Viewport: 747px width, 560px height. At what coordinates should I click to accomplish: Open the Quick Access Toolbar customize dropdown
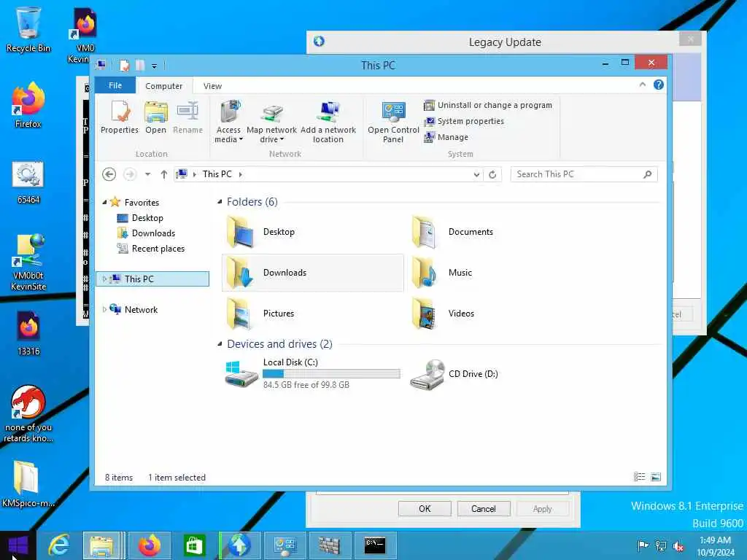[155, 66]
